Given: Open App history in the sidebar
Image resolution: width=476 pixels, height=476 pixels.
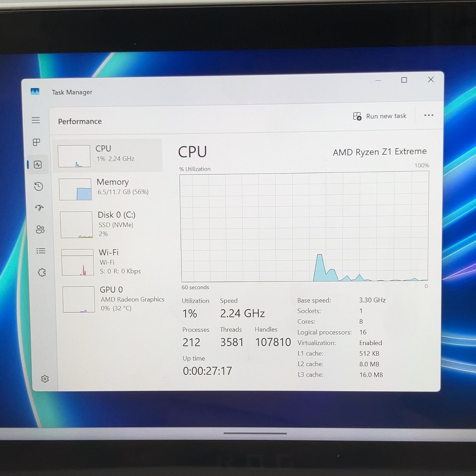Looking at the screenshot, I should pyautogui.click(x=38, y=186).
